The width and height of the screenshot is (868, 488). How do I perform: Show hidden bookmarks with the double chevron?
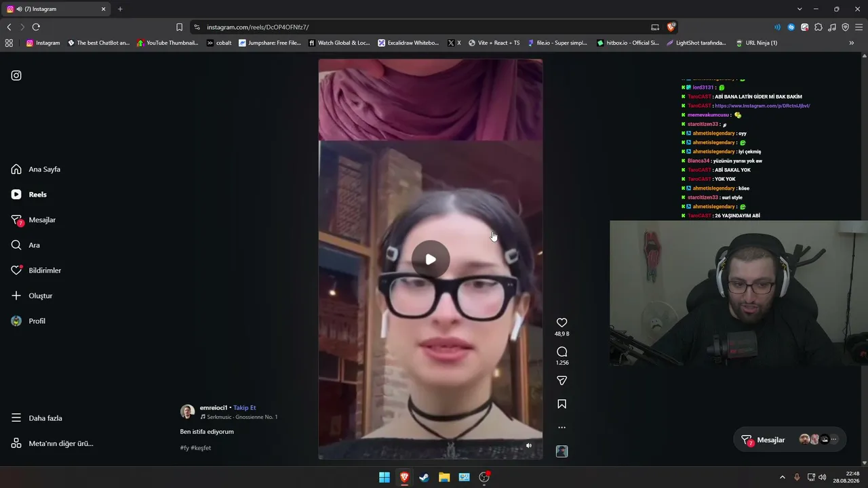pos(852,43)
